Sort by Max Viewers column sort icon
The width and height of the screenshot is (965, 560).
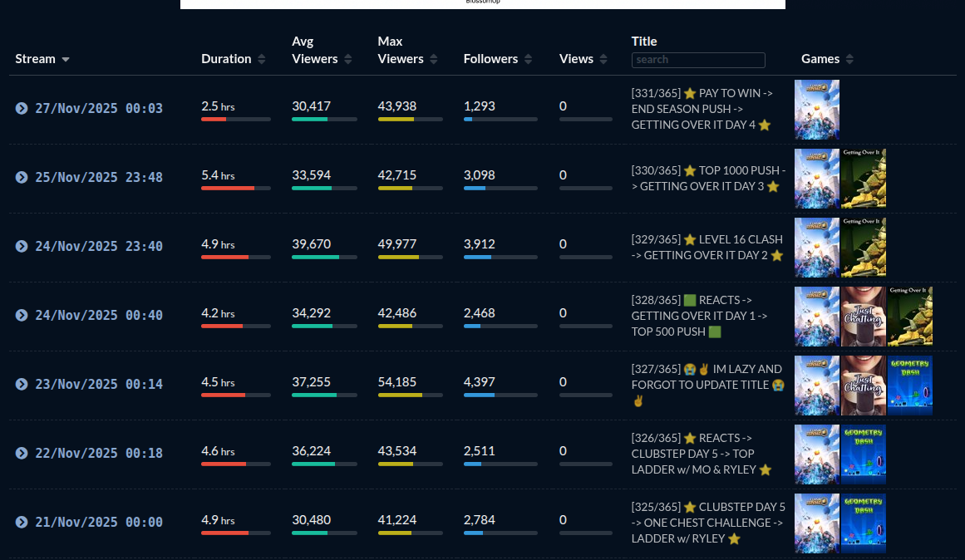tap(434, 59)
